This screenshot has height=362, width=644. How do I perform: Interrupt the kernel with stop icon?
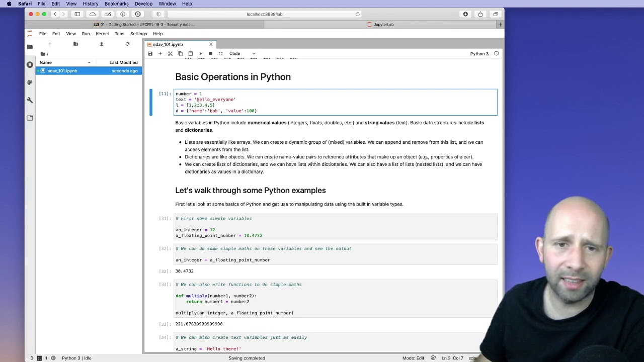click(x=210, y=53)
